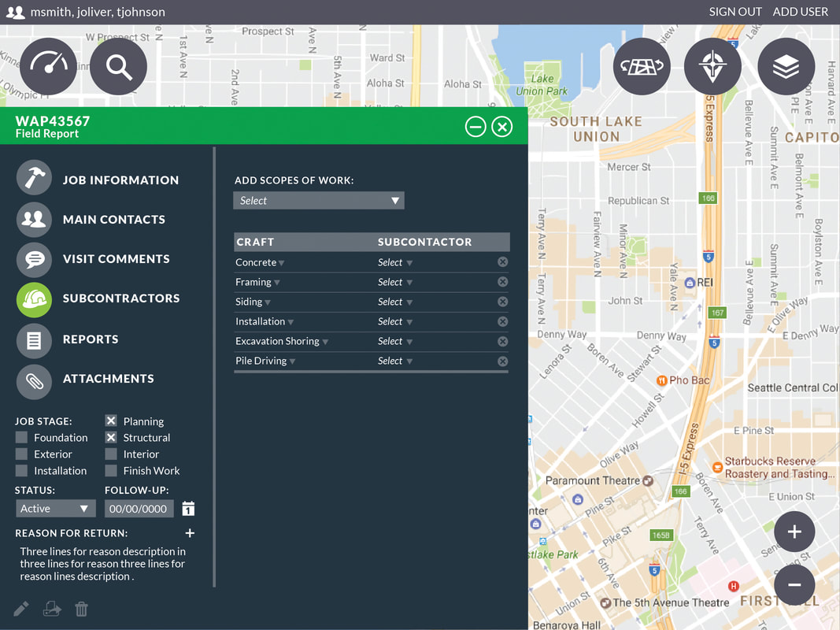Expand the Status Active dropdown
The width and height of the screenshot is (840, 630).
point(54,509)
